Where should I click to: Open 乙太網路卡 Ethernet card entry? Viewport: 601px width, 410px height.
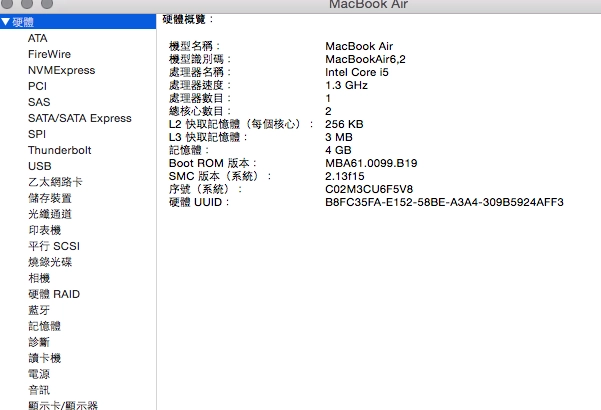55,182
